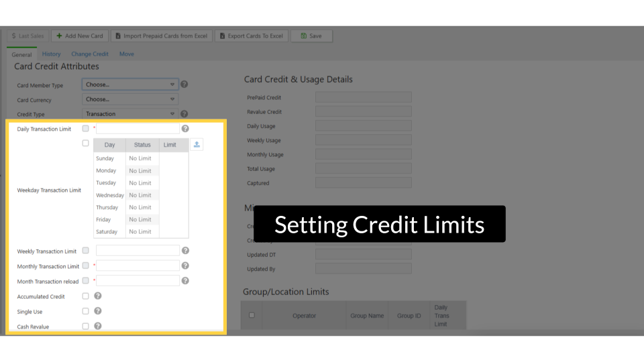Click help icon next to Daily Transaction Limit
The image size is (644, 362).
(185, 129)
